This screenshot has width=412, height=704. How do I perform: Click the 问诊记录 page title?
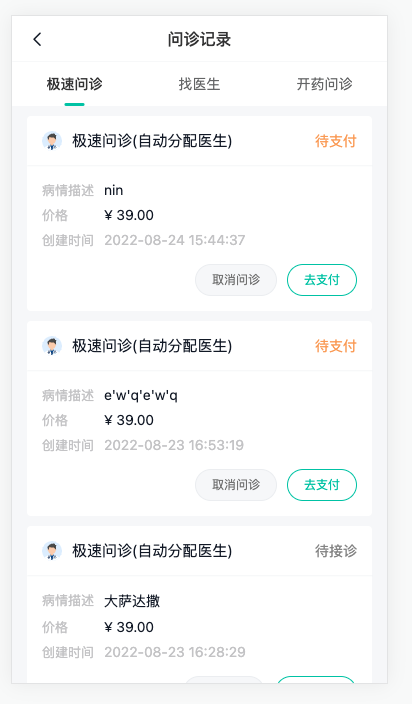199,40
